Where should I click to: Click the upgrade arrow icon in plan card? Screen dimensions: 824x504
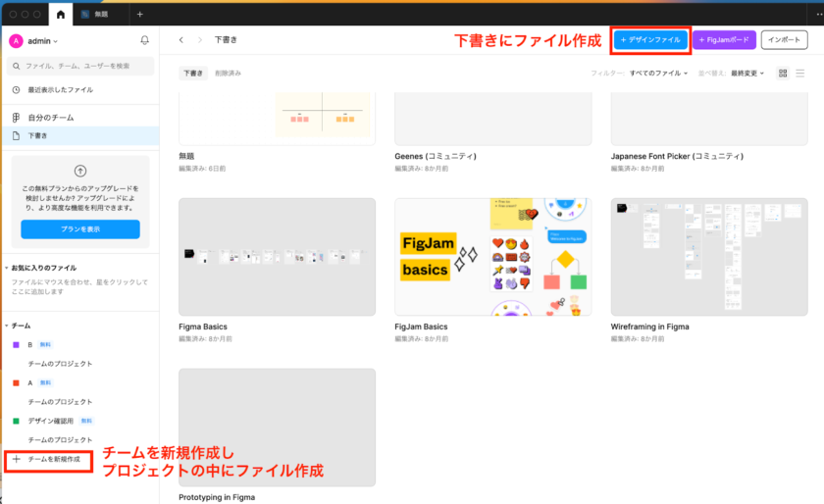pyautogui.click(x=80, y=171)
